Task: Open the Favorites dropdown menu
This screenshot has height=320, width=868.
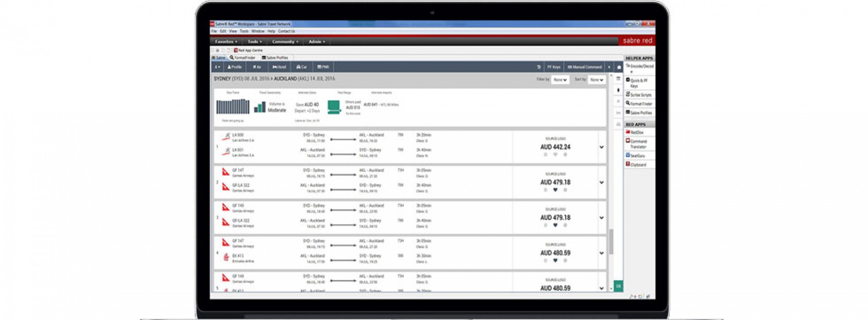Action: point(226,42)
